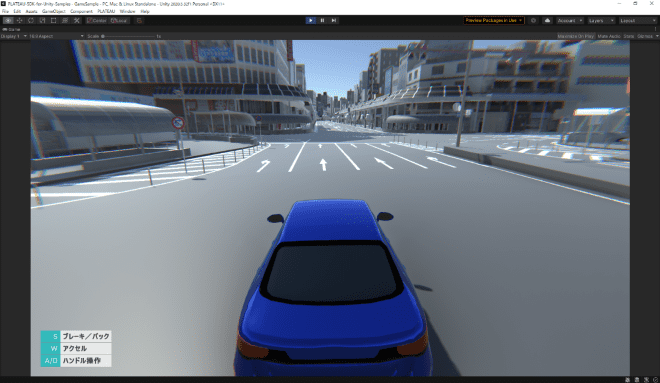
Task: Click the cloud services icon
Action: click(547, 20)
